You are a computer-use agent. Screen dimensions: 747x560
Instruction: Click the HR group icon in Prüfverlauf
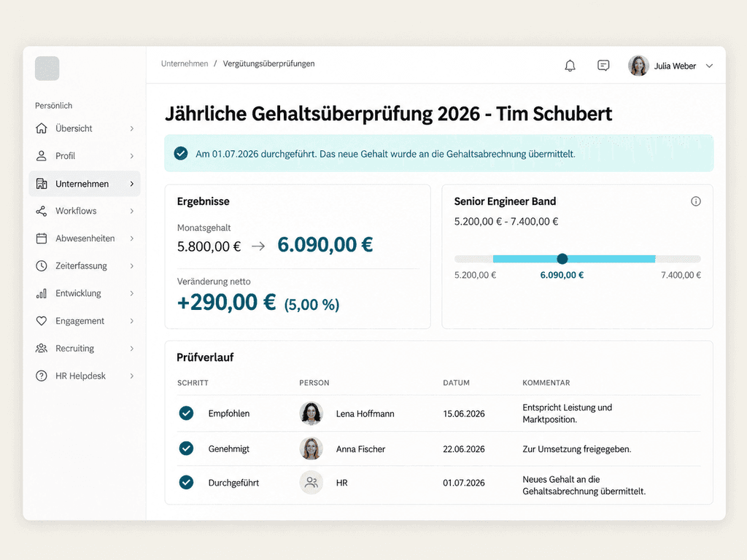click(x=311, y=483)
